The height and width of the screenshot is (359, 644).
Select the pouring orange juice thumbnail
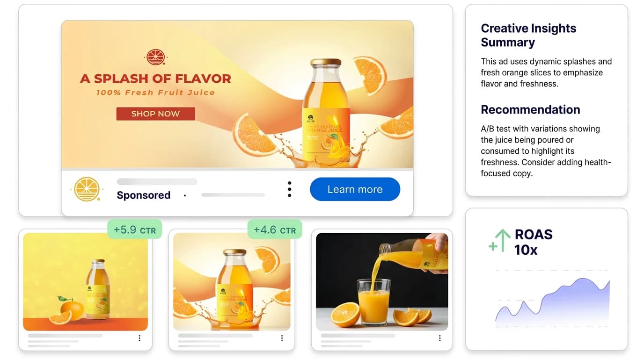(x=382, y=280)
